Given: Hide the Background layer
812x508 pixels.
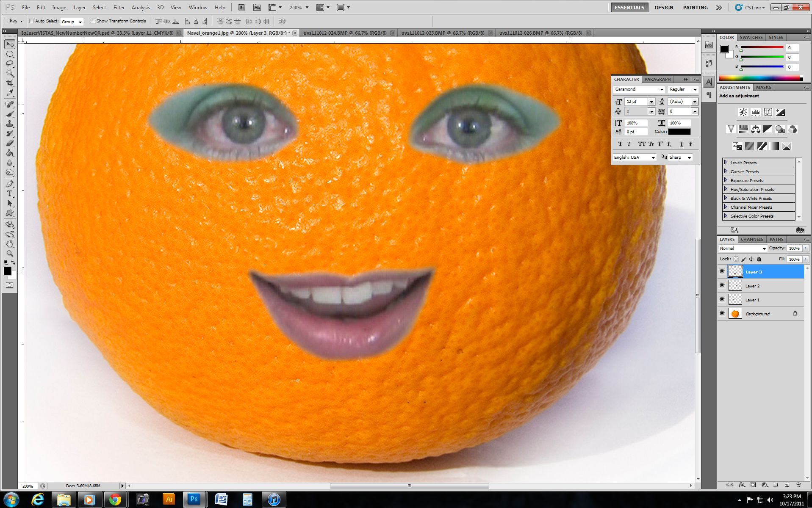Looking at the screenshot, I should [x=722, y=313].
